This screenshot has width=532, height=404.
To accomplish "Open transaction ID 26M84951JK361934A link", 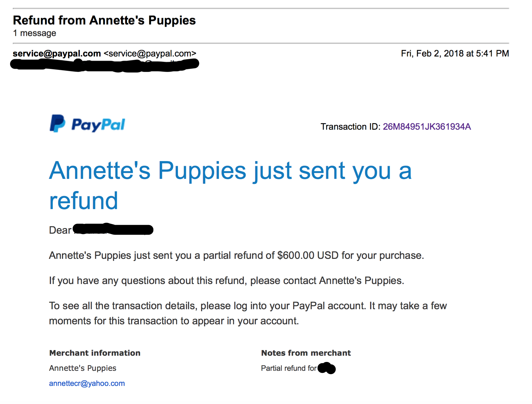I will pyautogui.click(x=427, y=127).
